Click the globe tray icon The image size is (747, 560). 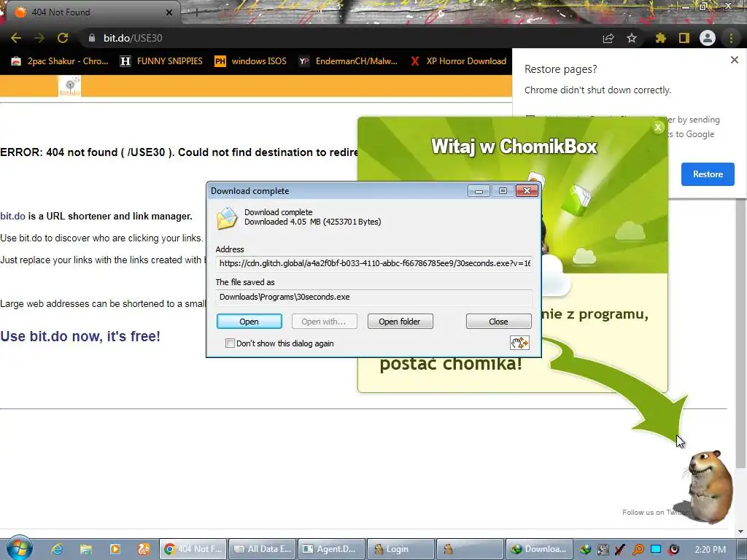click(x=585, y=550)
